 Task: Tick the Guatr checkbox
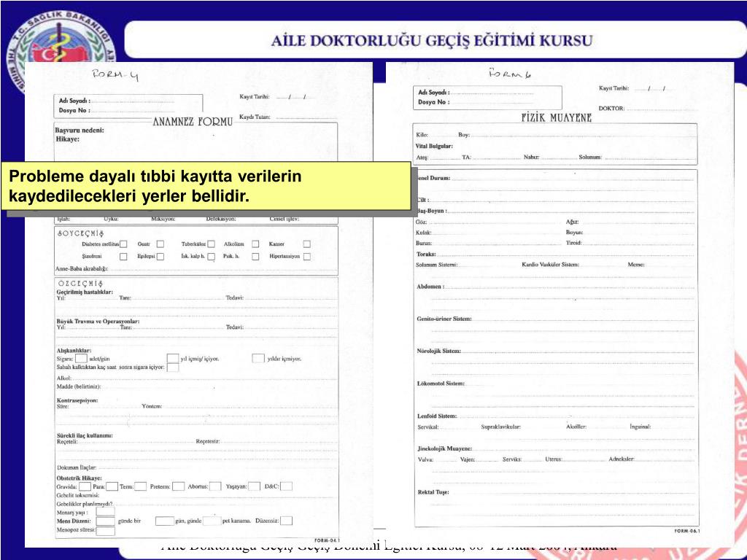(160, 244)
